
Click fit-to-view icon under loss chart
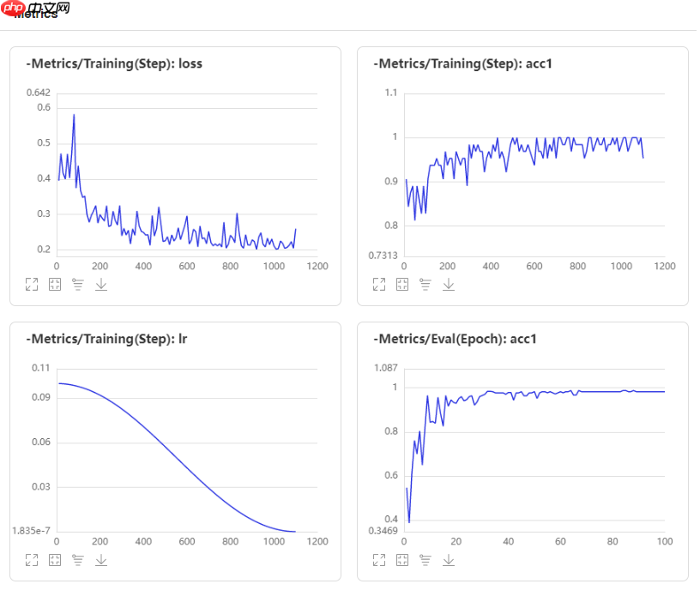(55, 285)
